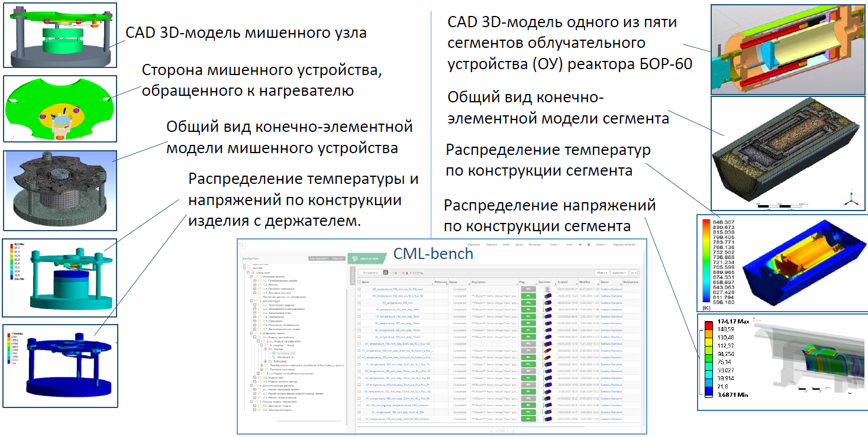The width and height of the screenshot is (868, 437).
Task: Open the Filters dropdown above the table
Action: point(601,273)
